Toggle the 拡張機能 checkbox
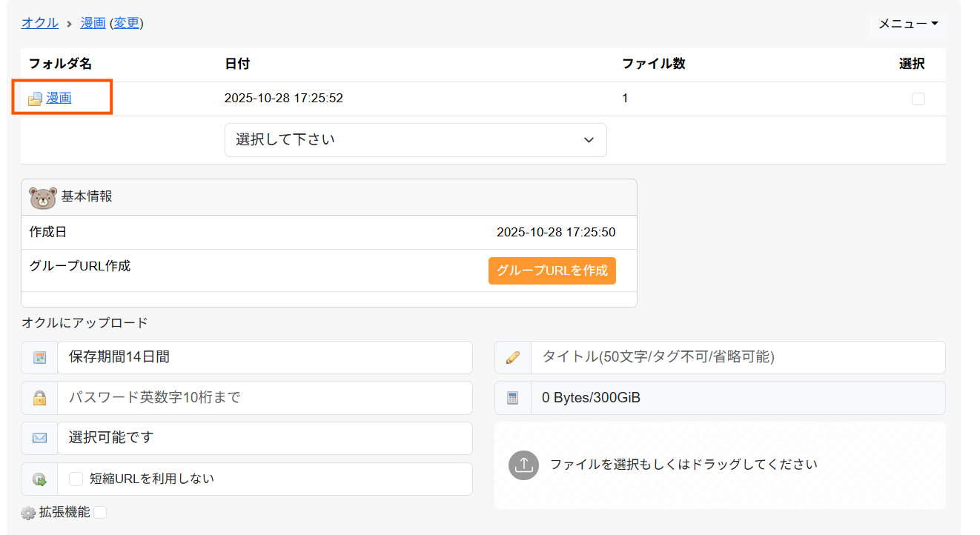Image resolution: width=980 pixels, height=535 pixels. pos(100,512)
